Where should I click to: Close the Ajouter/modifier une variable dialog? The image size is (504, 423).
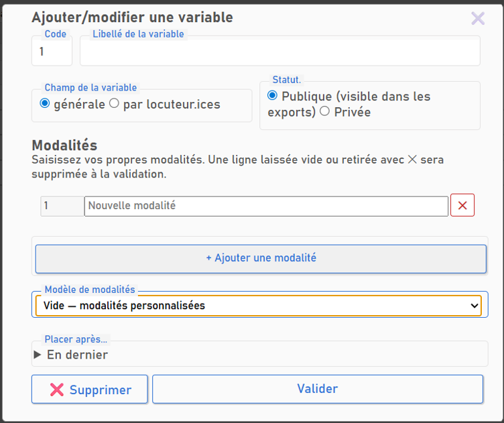[x=478, y=18]
